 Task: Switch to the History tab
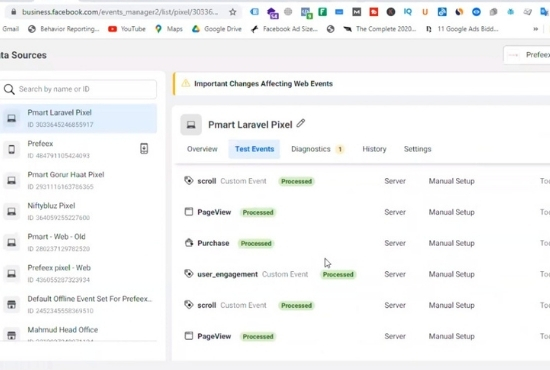coord(374,149)
